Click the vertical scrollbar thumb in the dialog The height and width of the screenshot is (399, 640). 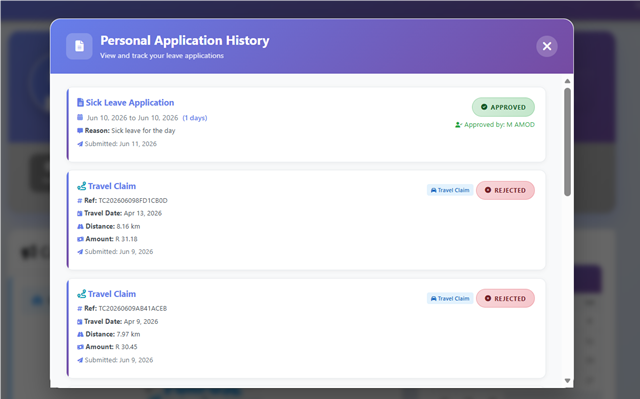click(567, 142)
